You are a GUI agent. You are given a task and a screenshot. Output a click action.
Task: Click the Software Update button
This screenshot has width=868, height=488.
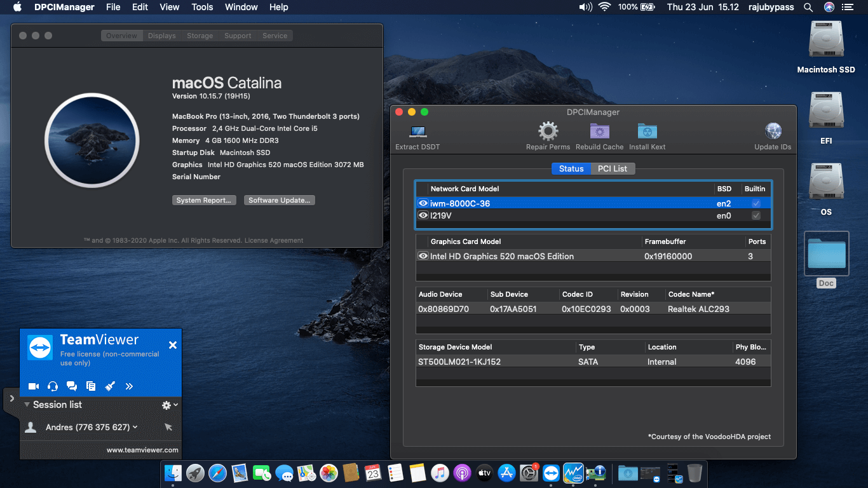[278, 200]
